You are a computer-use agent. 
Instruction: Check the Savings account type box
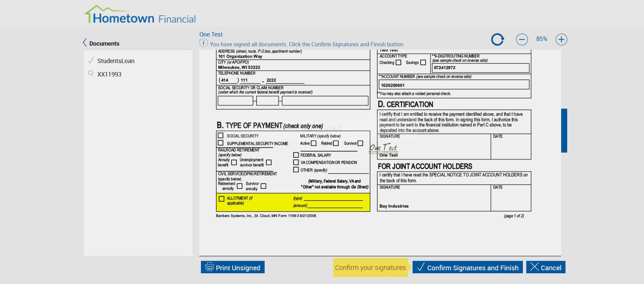[423, 63]
